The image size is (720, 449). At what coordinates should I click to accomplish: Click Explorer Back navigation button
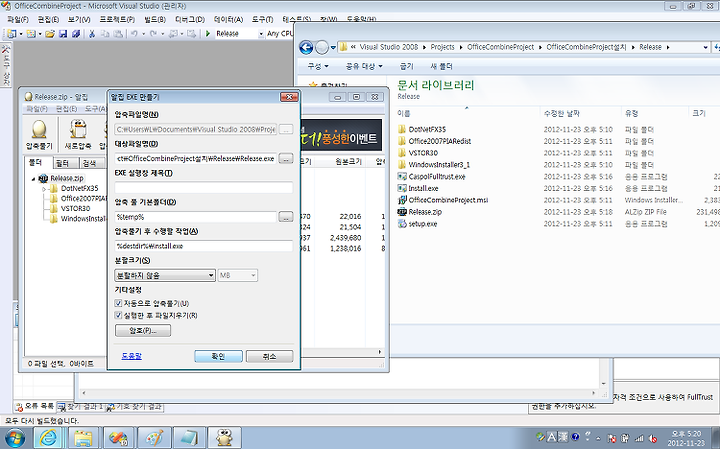(x=306, y=47)
